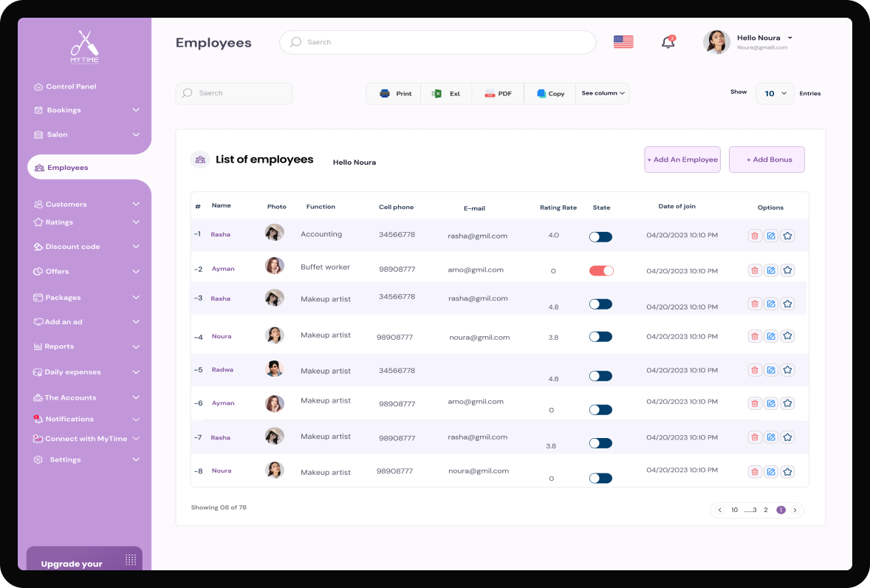Screen dimensions: 870x588
Task: Toggle state switch for Rasha row 1
Action: click(600, 237)
